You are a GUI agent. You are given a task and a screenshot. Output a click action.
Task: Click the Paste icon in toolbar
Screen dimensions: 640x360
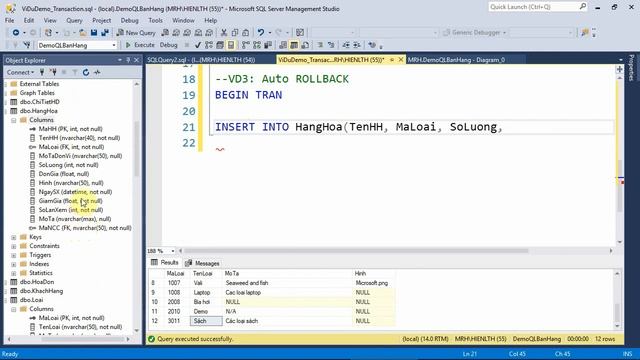click(246, 33)
